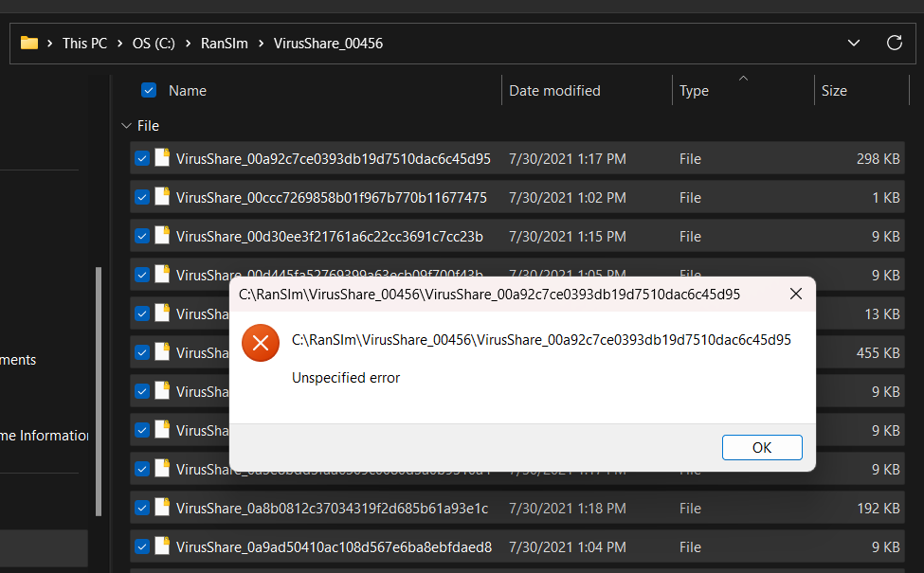The height and width of the screenshot is (573, 924).
Task: Click file icon of VirusShare_0a8b0812c37034319f2d685b61a93e1c
Action: pyautogui.click(x=162, y=508)
